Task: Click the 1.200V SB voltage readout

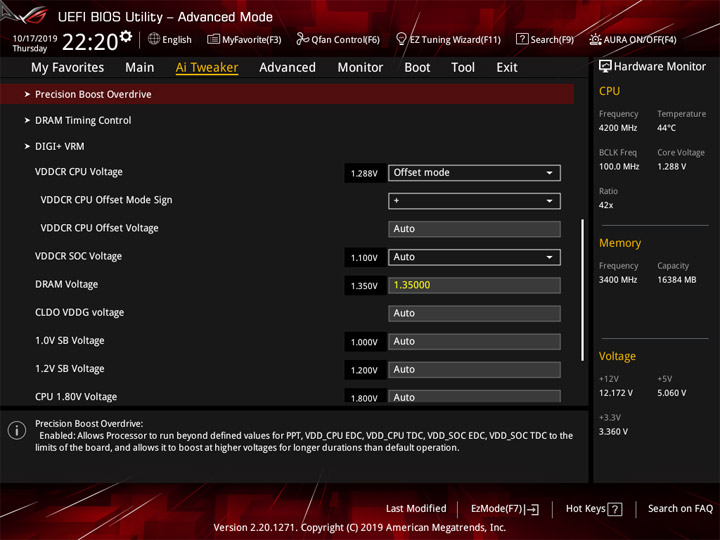Action: 365,371
